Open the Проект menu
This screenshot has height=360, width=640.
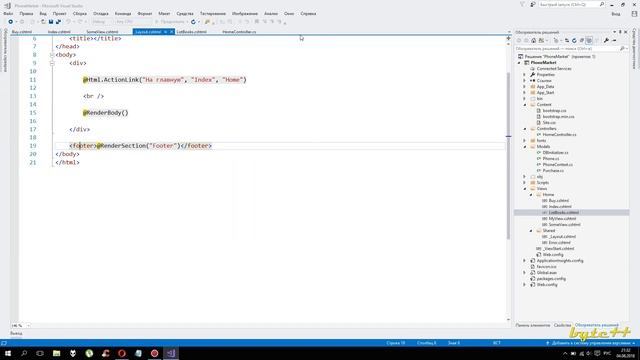pyautogui.click(x=59, y=13)
